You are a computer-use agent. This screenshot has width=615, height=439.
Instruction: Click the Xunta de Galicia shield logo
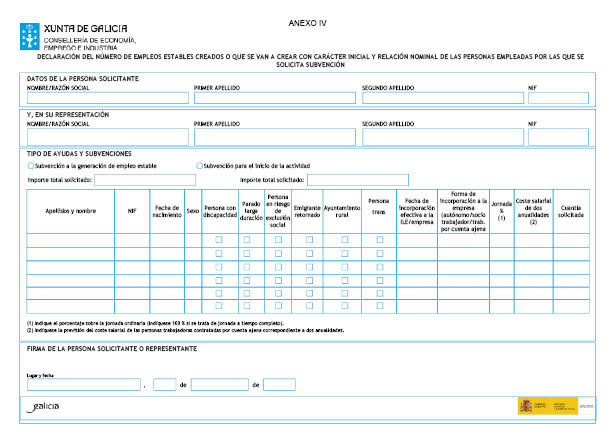click(30, 36)
